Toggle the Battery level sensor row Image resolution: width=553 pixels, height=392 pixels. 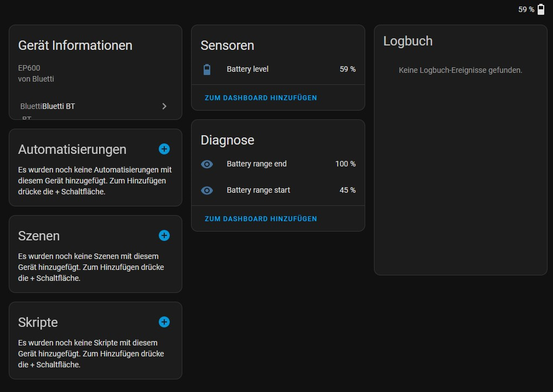(246, 69)
